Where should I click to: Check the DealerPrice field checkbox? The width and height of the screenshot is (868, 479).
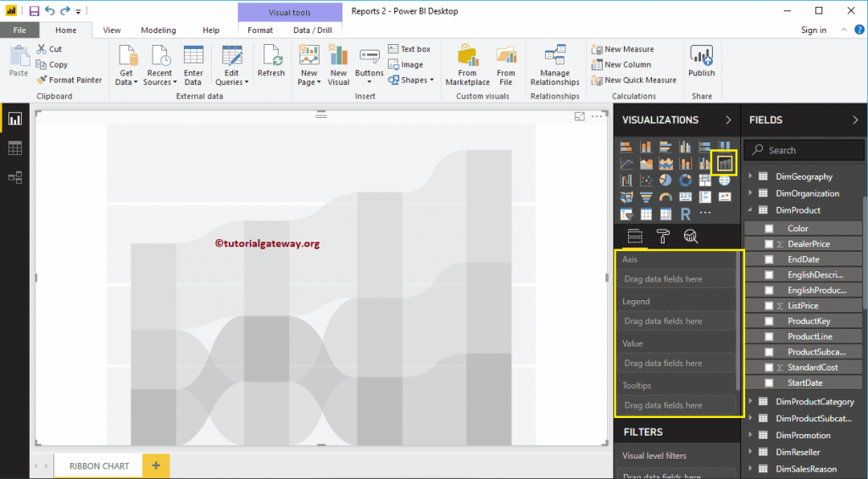click(769, 243)
